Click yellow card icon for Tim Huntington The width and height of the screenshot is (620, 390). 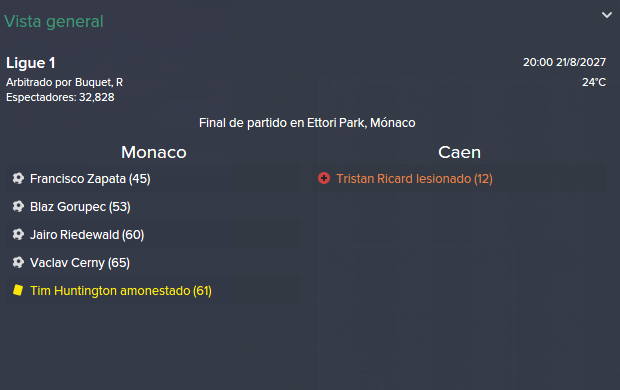(x=18, y=290)
